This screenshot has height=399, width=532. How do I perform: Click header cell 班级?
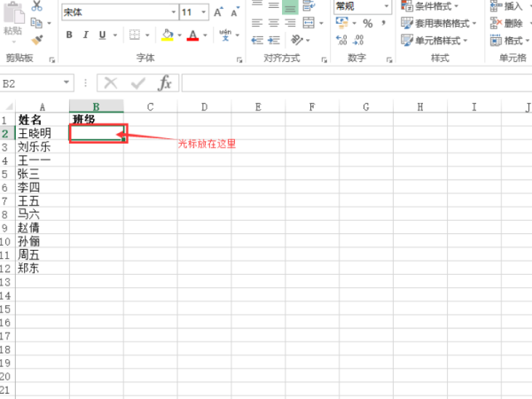[97, 120]
